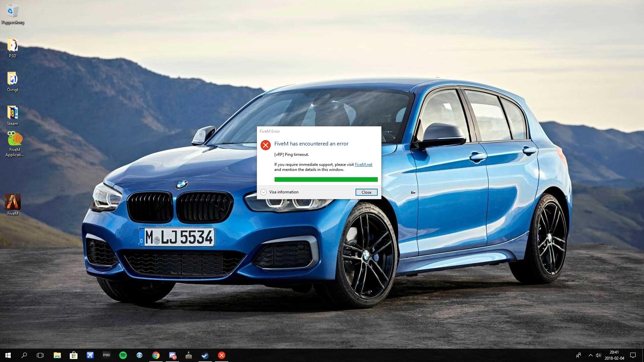Open the FiveM.net support link

point(363,165)
